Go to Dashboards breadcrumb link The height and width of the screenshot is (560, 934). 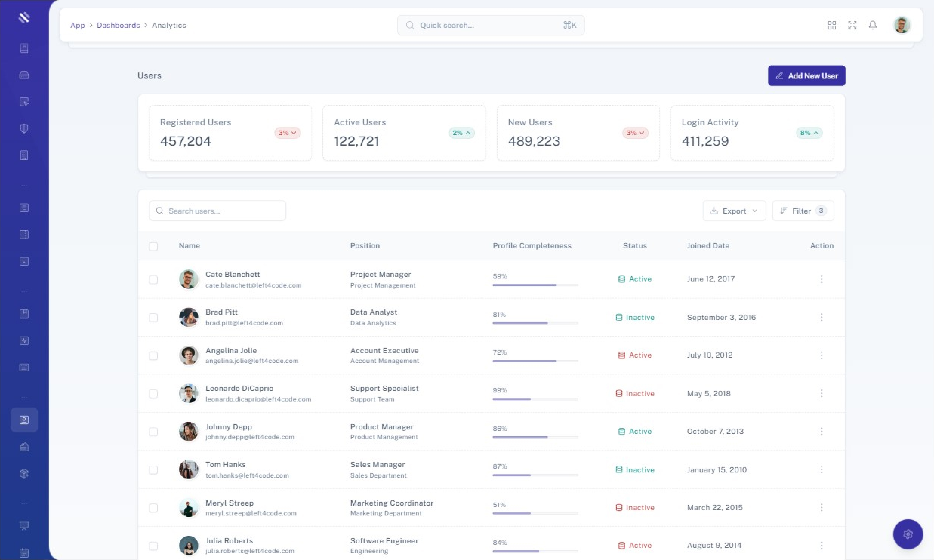(x=118, y=25)
